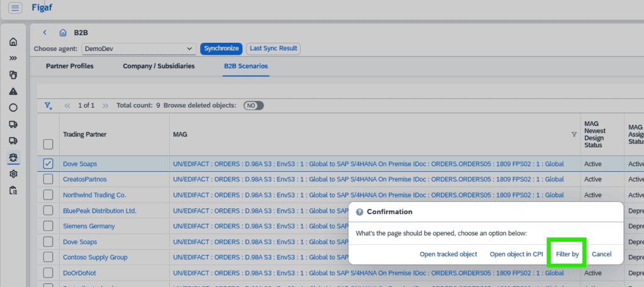The image size is (644, 287).
Task: Click the Confirmation dialog question-mark icon
Action: tap(360, 212)
